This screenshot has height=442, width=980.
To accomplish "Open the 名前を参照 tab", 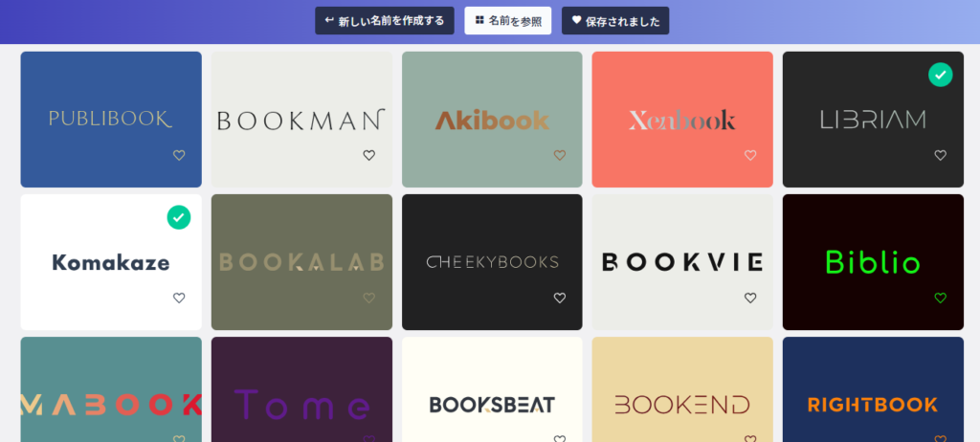I will click(508, 21).
